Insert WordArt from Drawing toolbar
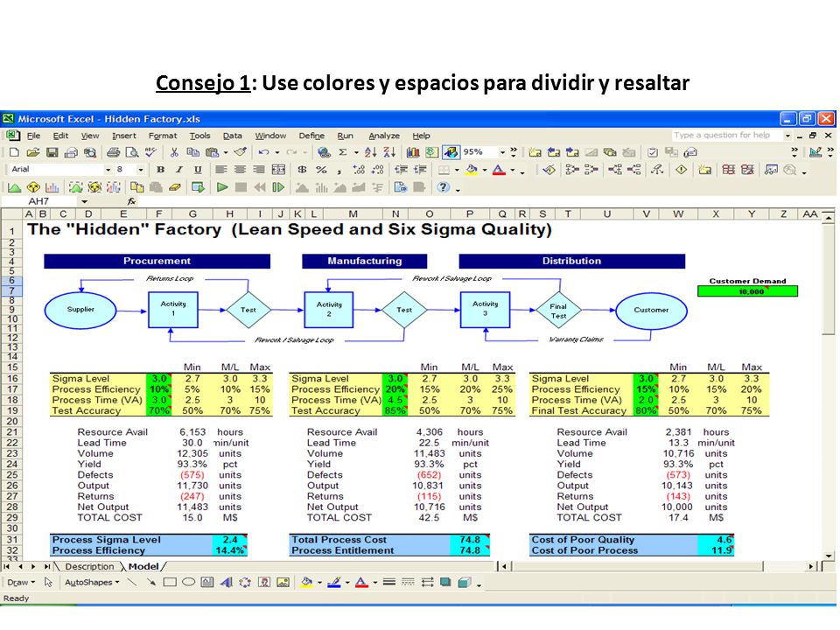 226,583
